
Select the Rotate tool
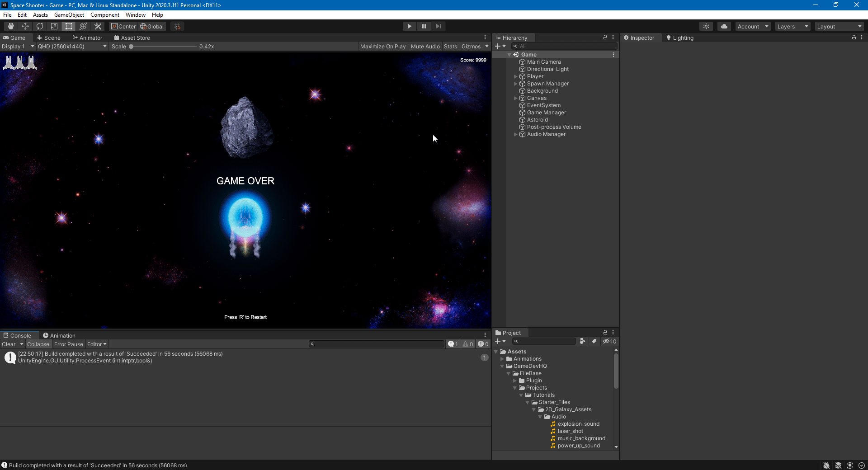point(40,26)
